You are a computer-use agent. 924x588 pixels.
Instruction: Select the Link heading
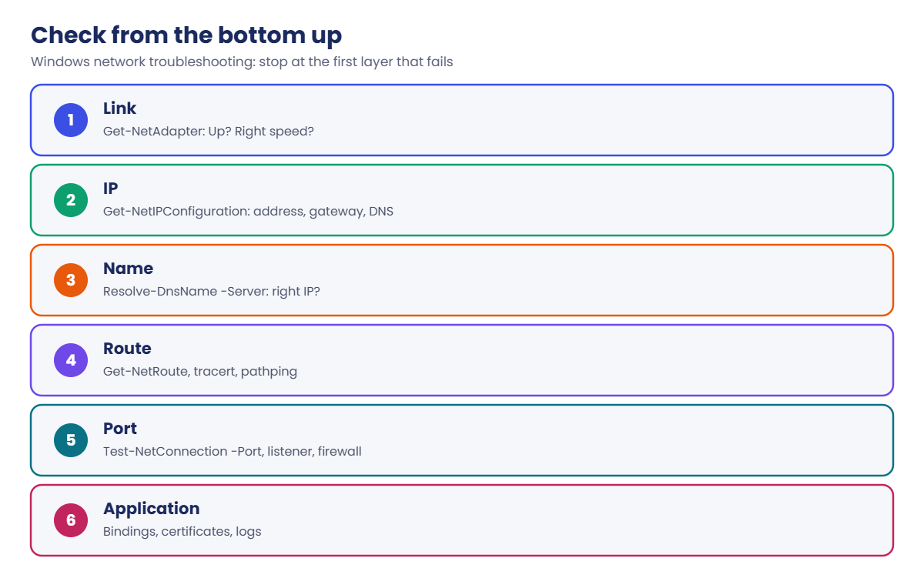coord(119,109)
